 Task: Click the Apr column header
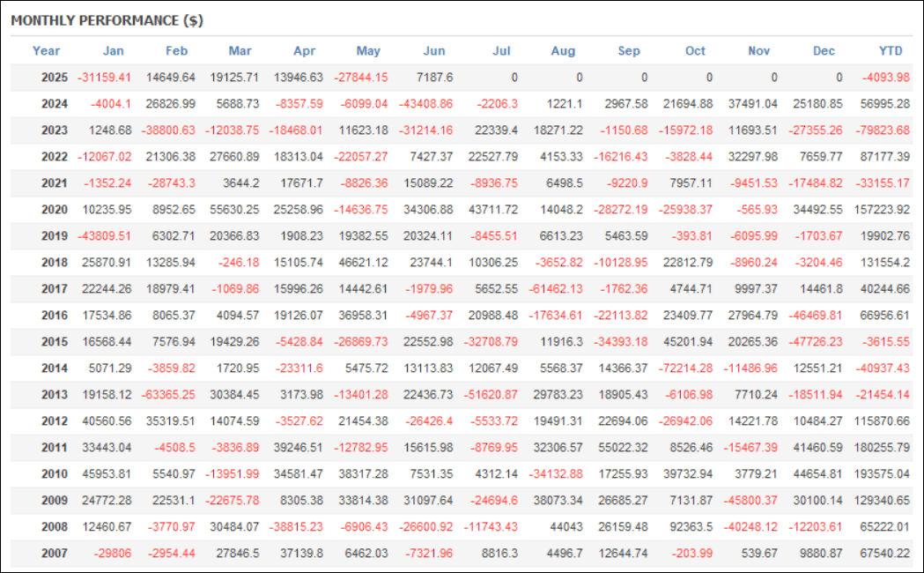click(x=304, y=51)
